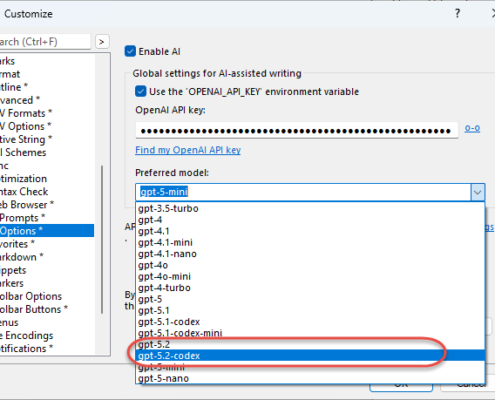Open the 'Active String *' settings page
This screenshot has height=400, width=495.
pyautogui.click(x=47, y=139)
